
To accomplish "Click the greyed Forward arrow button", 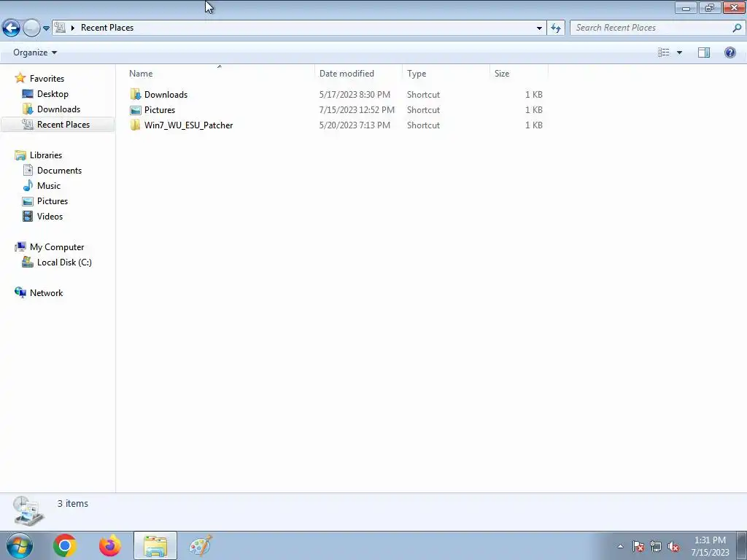I will [x=31, y=28].
